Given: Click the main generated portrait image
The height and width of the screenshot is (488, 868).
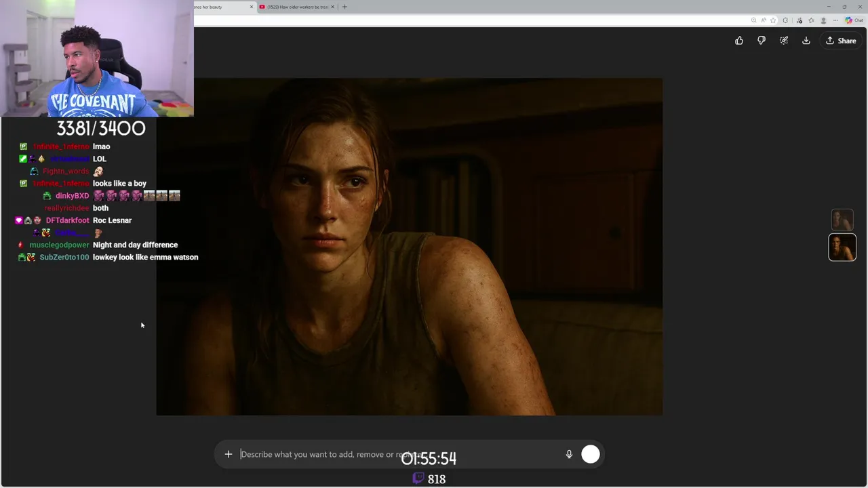Looking at the screenshot, I should coord(410,247).
